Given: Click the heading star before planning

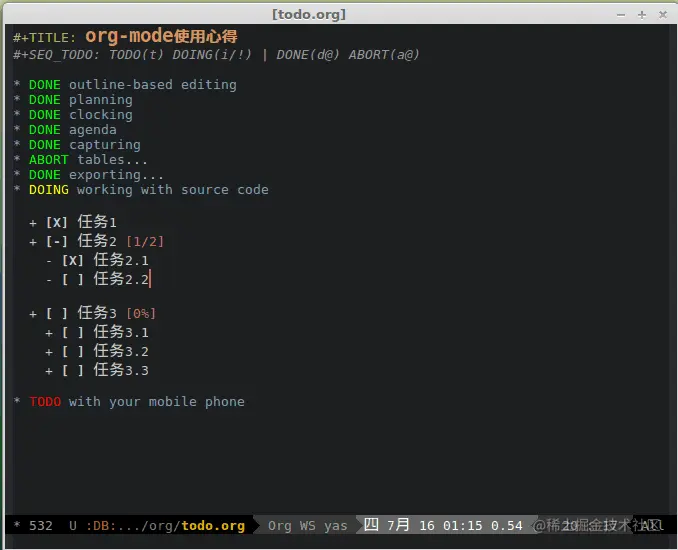Looking at the screenshot, I should [x=17, y=99].
